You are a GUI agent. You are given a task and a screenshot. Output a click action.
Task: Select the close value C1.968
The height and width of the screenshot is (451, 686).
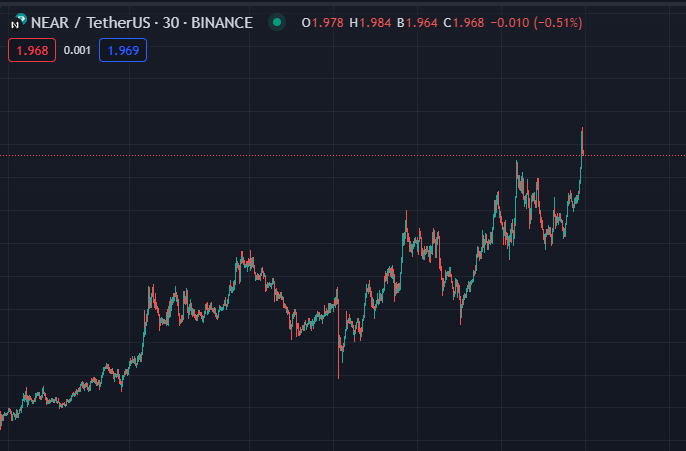[x=464, y=23]
